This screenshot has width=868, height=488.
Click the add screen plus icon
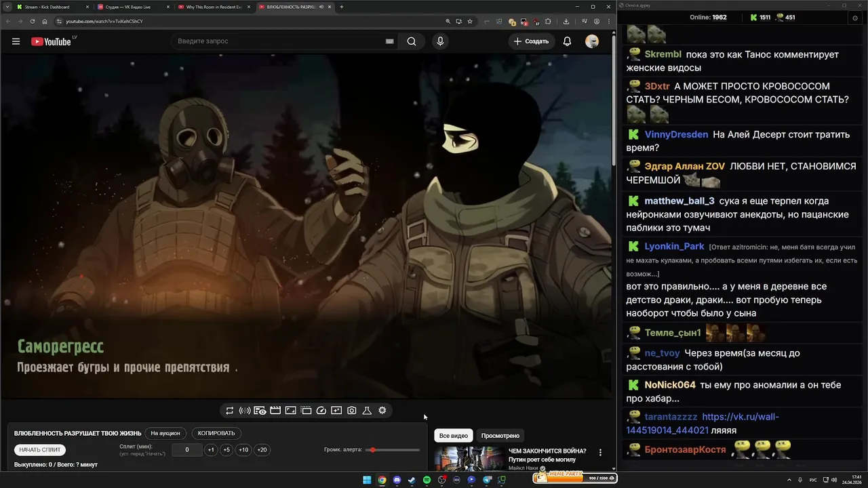click(336, 410)
